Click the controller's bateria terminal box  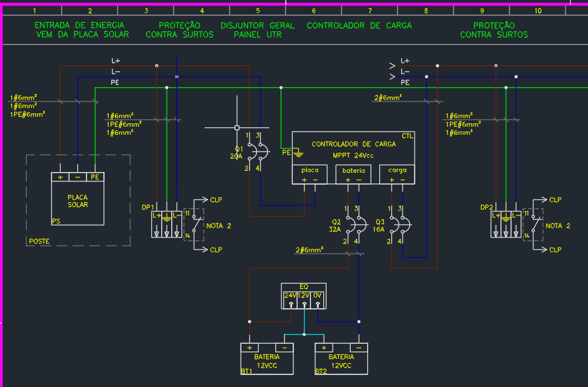pyautogui.click(x=353, y=175)
